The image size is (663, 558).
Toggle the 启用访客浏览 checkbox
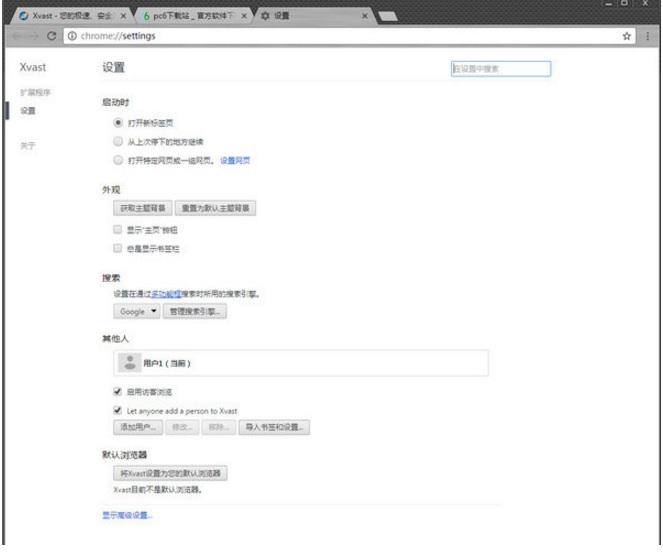pyautogui.click(x=118, y=391)
